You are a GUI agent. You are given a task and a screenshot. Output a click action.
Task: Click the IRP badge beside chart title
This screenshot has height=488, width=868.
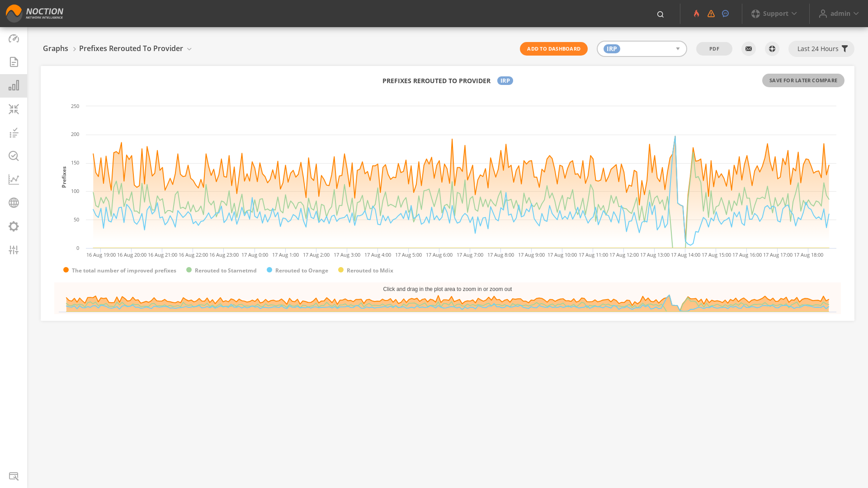point(505,80)
